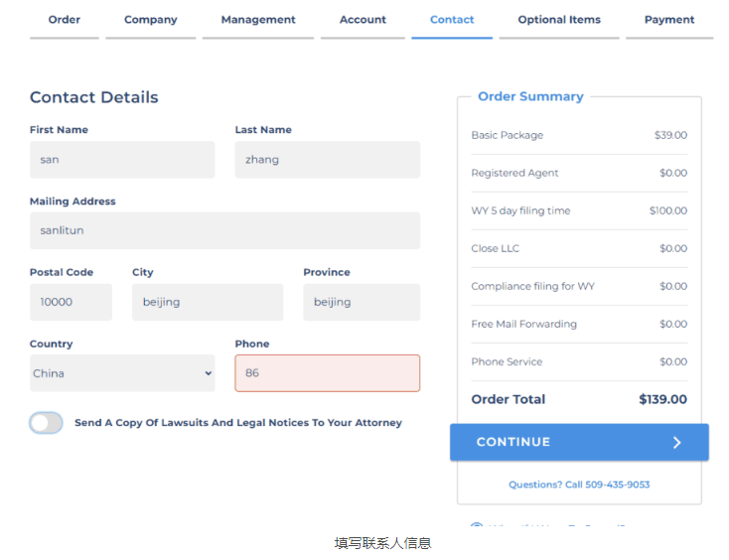
Task: Click the Order Total amount
Action: tap(662, 399)
